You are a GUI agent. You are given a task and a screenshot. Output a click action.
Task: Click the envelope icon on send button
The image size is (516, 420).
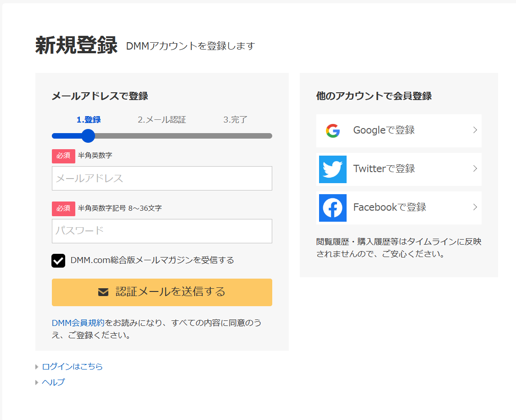pos(103,292)
